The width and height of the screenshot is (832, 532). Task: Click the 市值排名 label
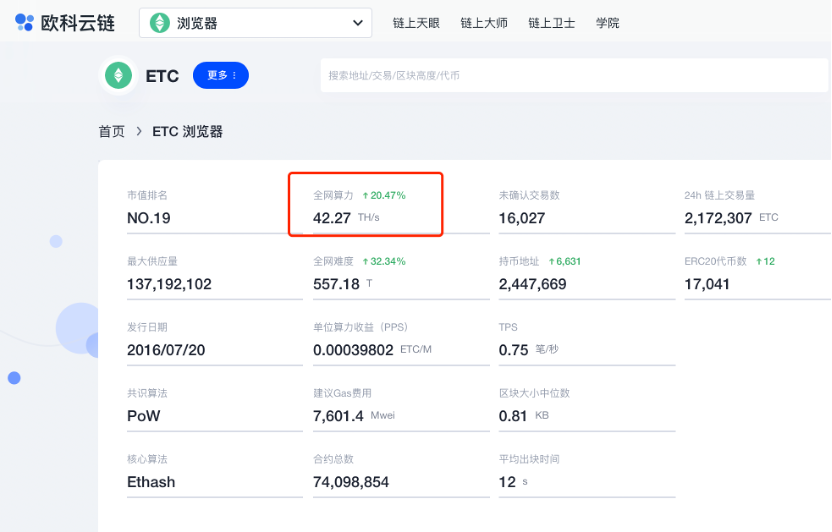(147, 195)
